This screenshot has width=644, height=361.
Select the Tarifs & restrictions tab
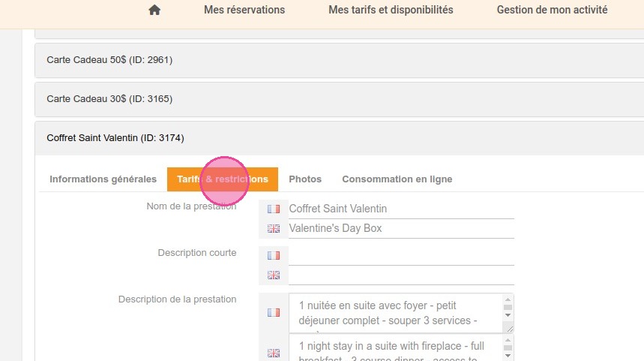pos(223,179)
